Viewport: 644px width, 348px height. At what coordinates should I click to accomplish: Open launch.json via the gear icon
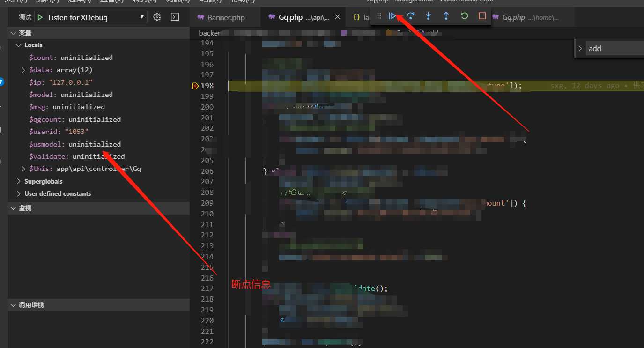point(157,17)
